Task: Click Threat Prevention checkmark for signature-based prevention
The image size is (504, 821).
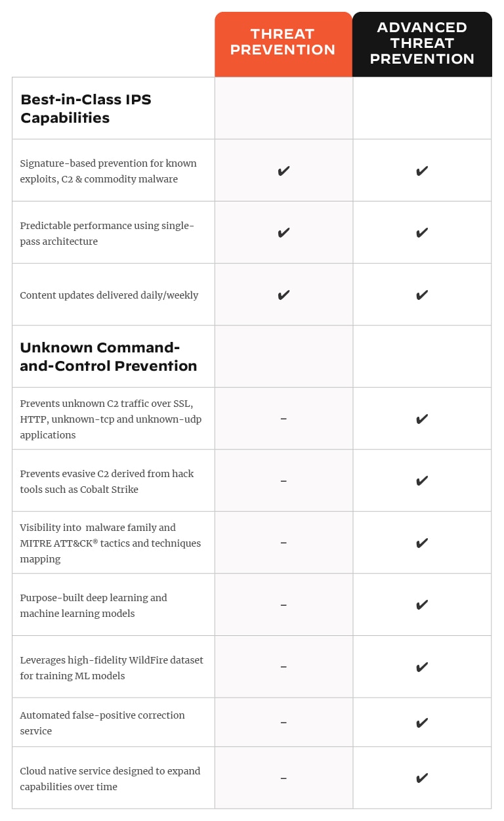Action: (283, 171)
